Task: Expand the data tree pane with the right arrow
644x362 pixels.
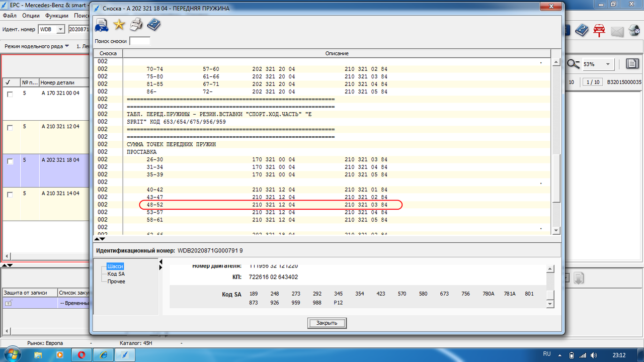Action: click(x=161, y=268)
